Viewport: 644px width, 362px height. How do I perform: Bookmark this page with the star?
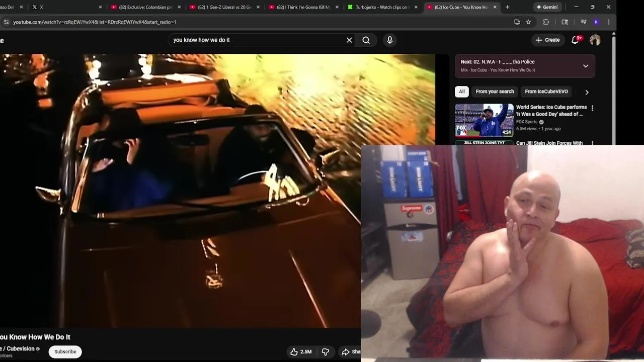point(528,22)
